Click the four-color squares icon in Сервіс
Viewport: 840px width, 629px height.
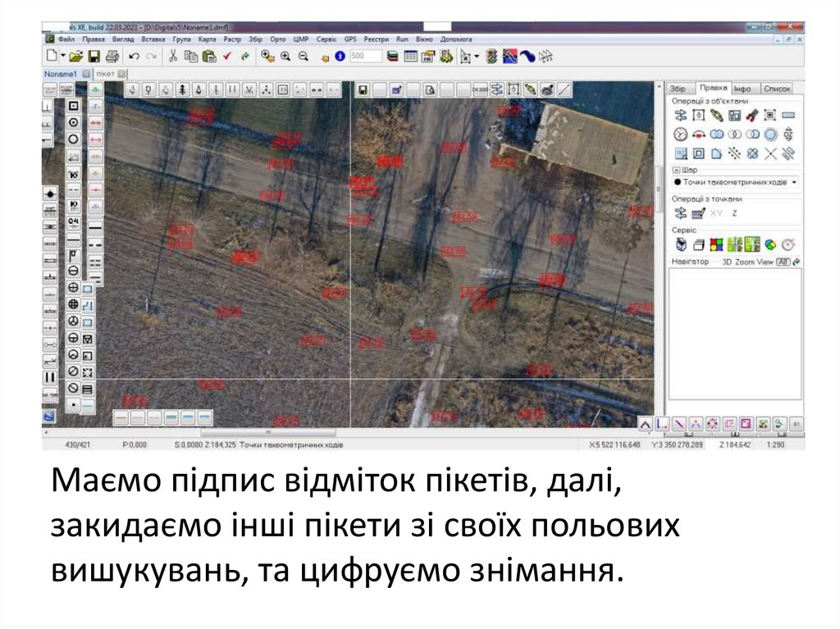pos(716,245)
